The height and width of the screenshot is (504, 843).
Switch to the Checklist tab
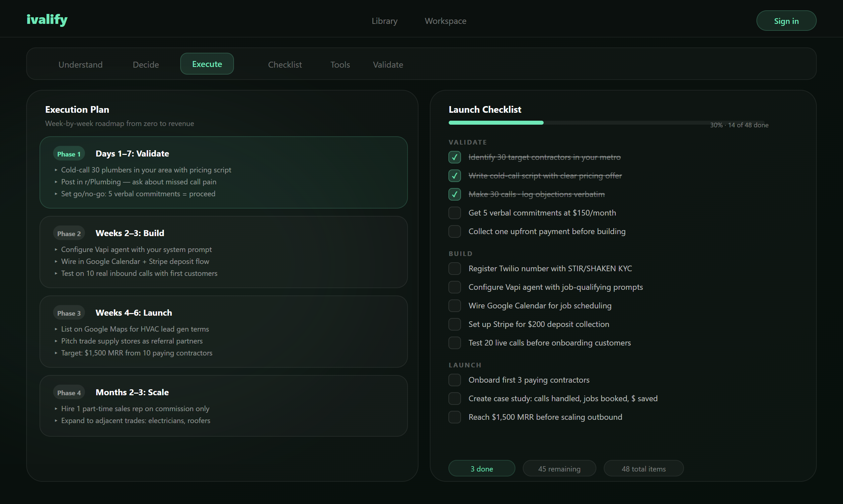tap(285, 65)
